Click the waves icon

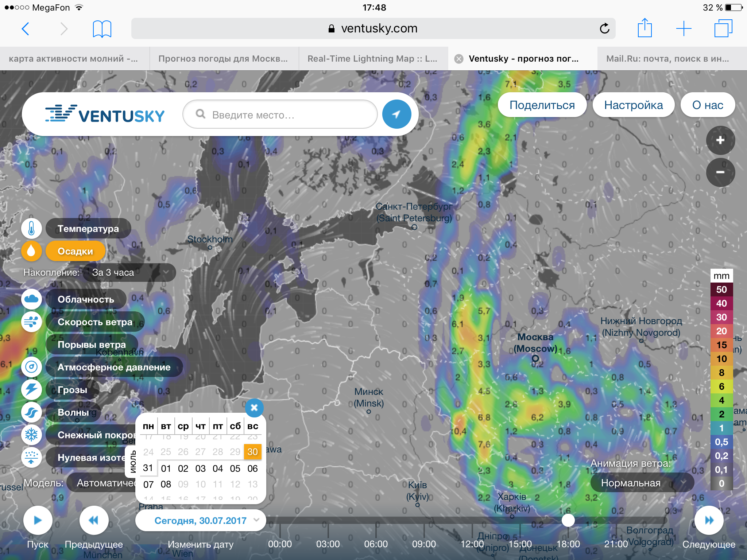[31, 412]
